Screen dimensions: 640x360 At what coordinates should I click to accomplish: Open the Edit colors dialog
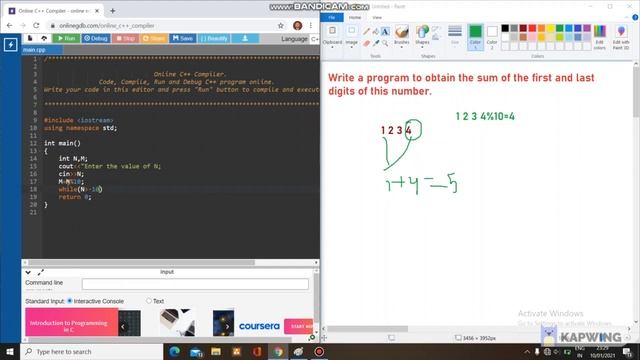(x=600, y=37)
